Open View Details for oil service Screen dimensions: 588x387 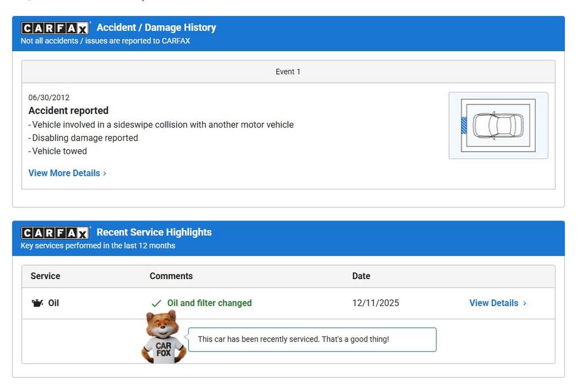pyautogui.click(x=493, y=303)
